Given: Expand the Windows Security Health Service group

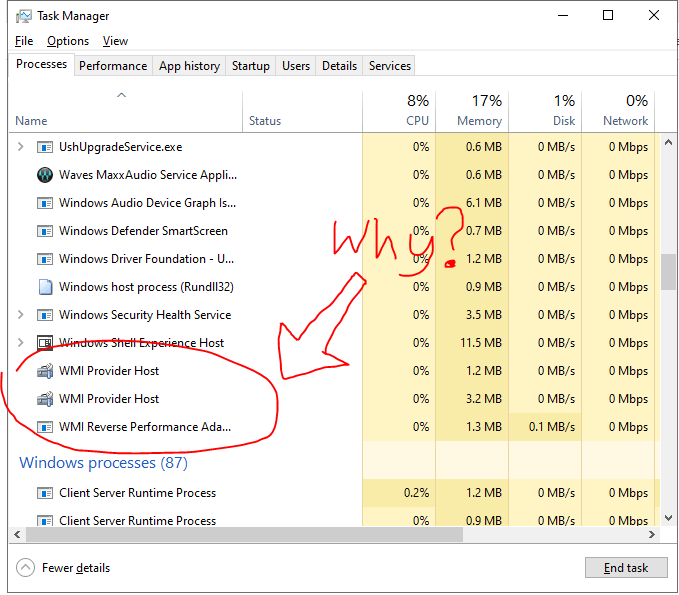Looking at the screenshot, I should click(20, 315).
